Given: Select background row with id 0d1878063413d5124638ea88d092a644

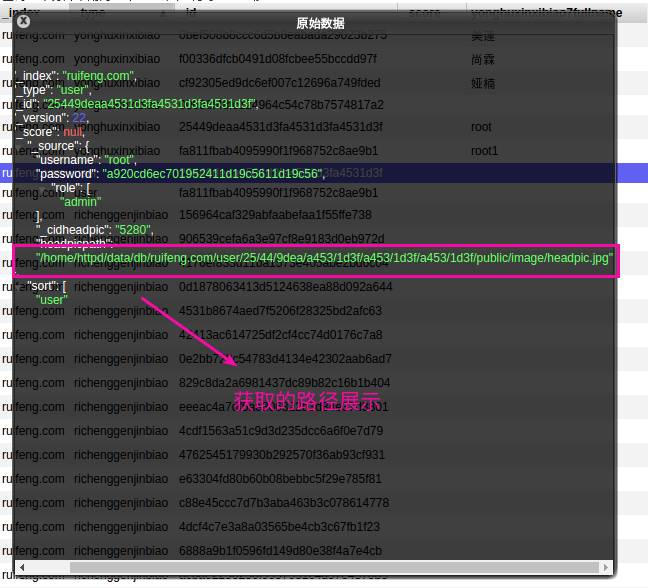Looking at the screenshot, I should (x=324, y=287).
